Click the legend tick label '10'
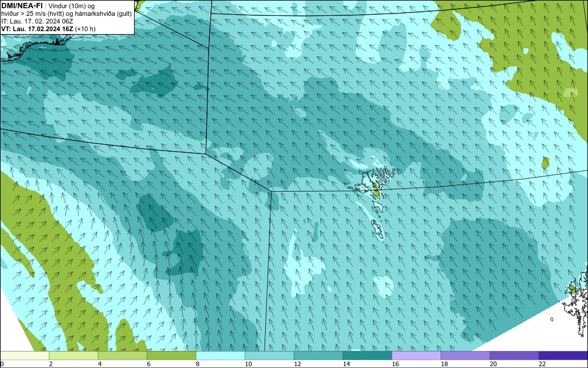This screenshot has width=588, height=368. [248, 364]
